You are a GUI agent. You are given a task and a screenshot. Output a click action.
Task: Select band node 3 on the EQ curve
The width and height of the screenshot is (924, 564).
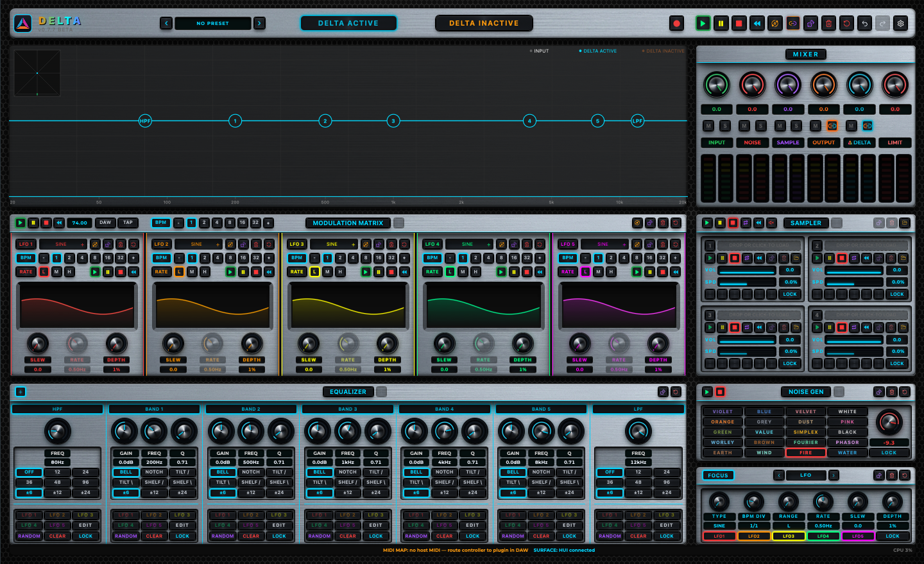click(x=393, y=121)
